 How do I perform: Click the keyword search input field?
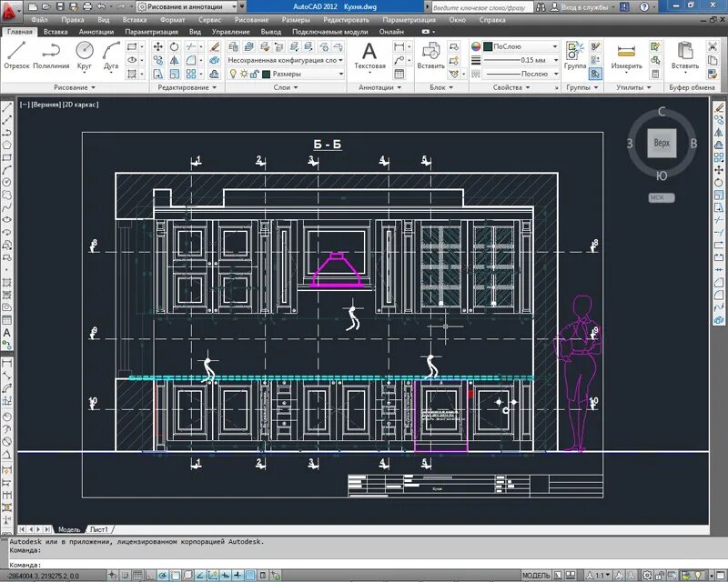(481, 7)
